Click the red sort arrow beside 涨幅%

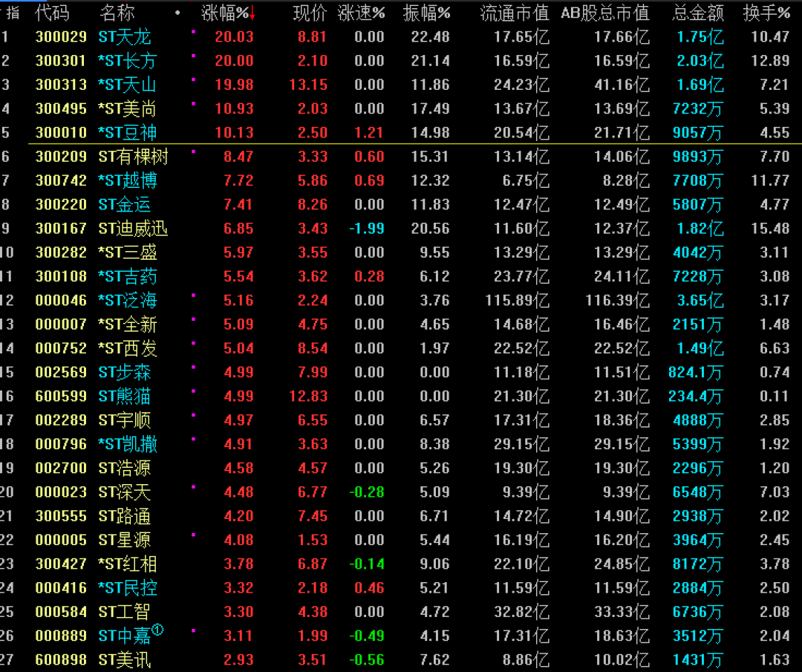252,14
